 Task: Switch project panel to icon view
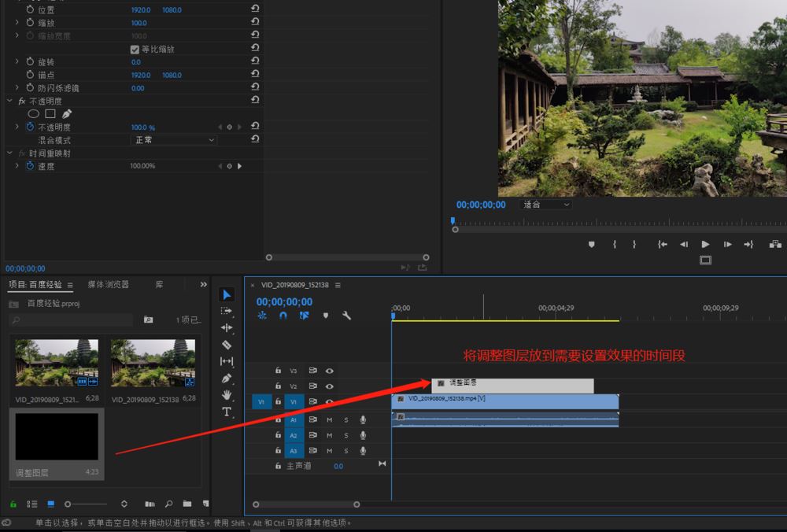[50, 504]
